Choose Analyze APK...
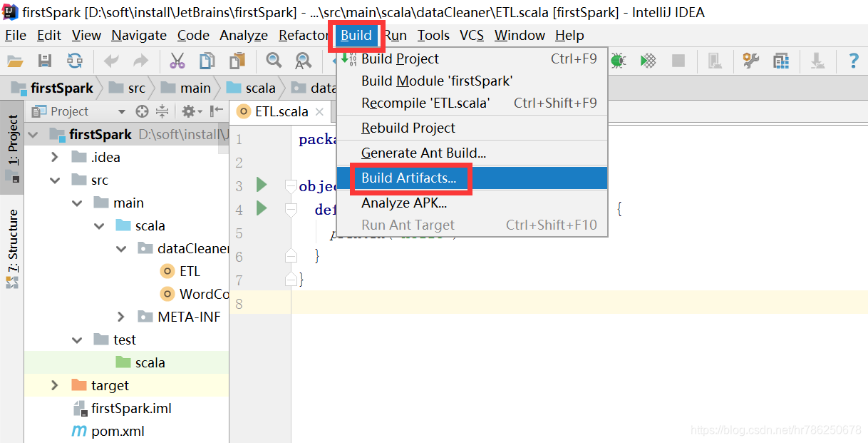Image resolution: width=868 pixels, height=443 pixels. click(x=472, y=203)
